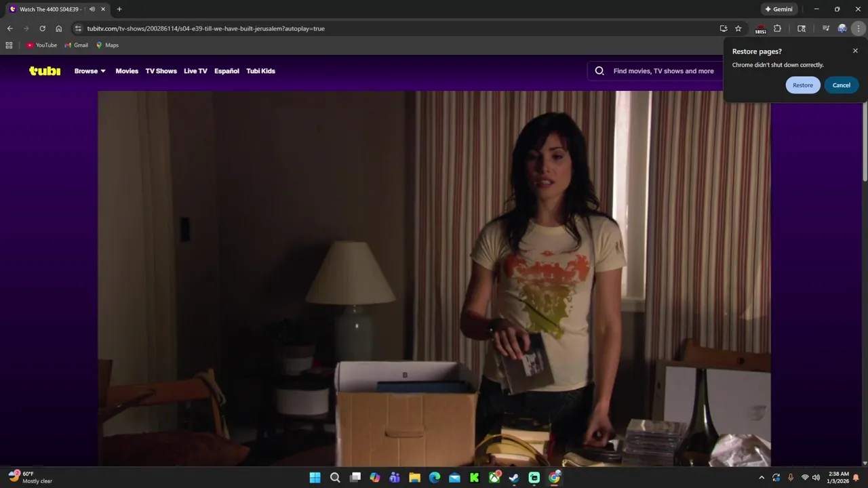
Task: Expand the Browse dropdown menu
Action: coord(90,70)
